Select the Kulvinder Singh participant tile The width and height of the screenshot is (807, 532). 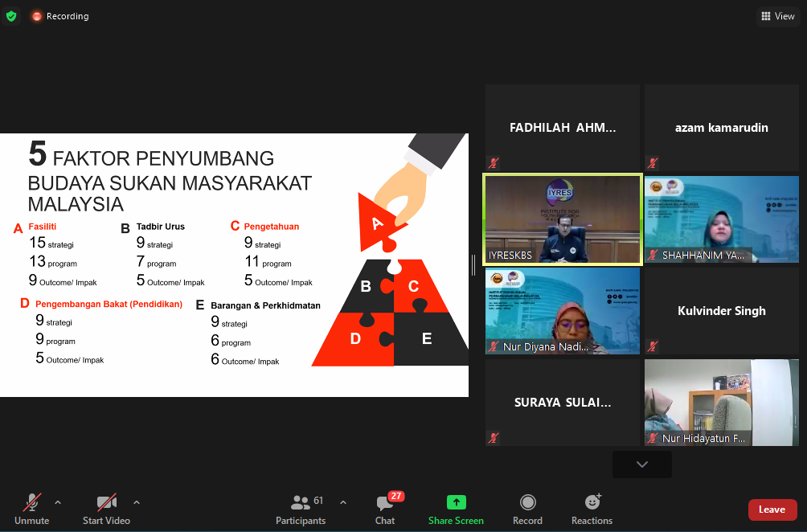[x=721, y=311]
